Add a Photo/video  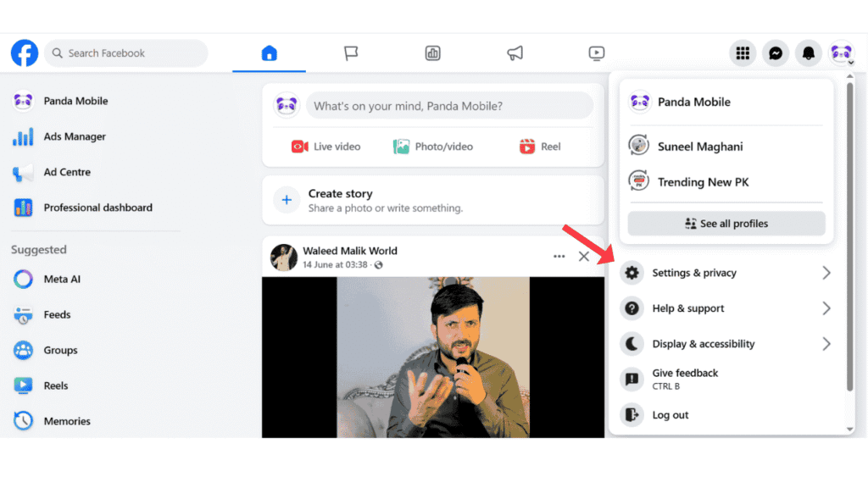pos(433,147)
